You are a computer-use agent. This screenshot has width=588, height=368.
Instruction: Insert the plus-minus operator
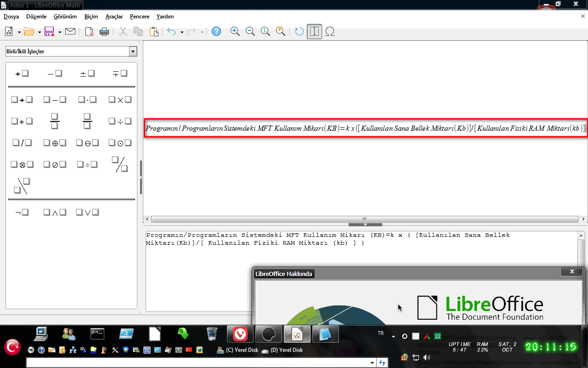[x=87, y=74]
